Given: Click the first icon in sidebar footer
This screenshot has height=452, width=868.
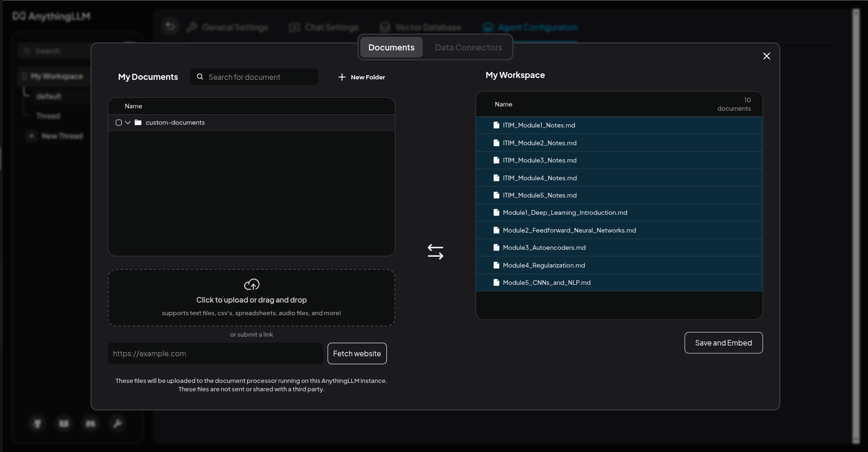Looking at the screenshot, I should [37, 424].
